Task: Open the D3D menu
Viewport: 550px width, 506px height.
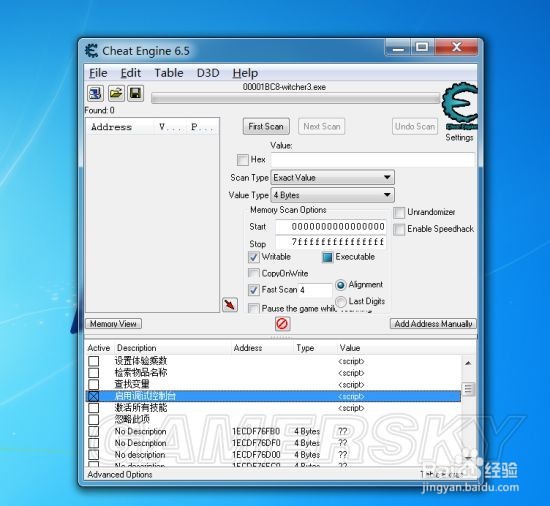Action: 208,73
